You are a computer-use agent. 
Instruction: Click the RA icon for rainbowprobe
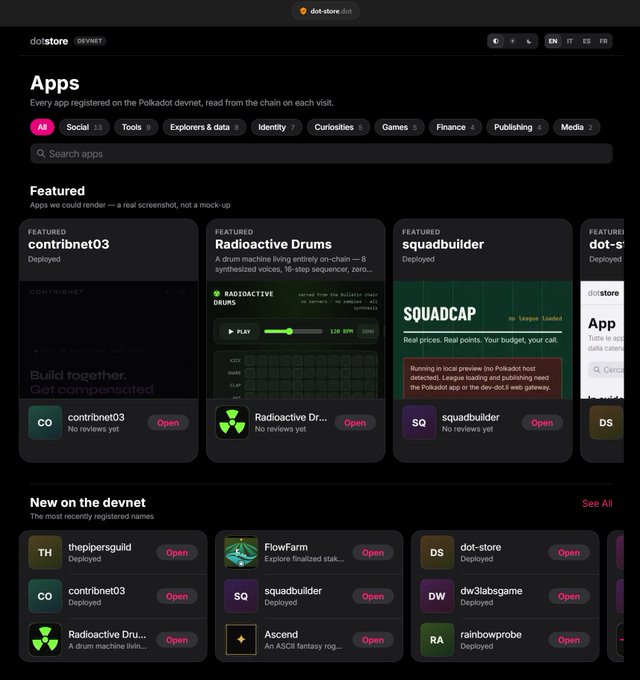(x=437, y=640)
